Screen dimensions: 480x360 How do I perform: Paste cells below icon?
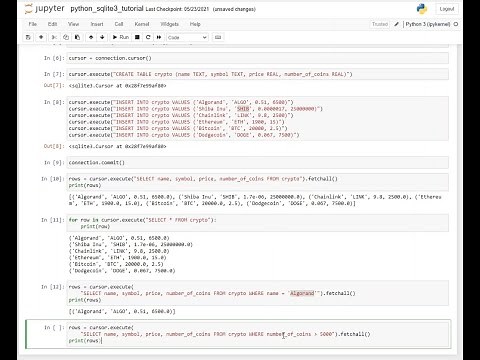77,37
